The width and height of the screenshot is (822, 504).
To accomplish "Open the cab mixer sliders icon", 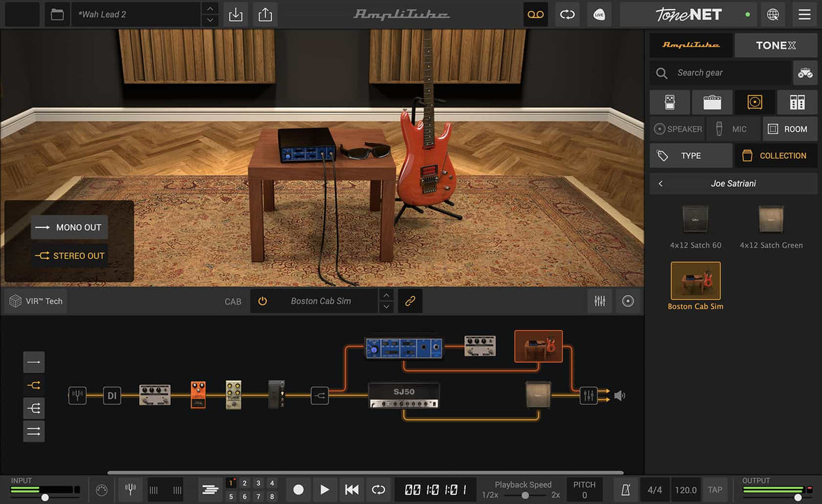I will pos(599,301).
